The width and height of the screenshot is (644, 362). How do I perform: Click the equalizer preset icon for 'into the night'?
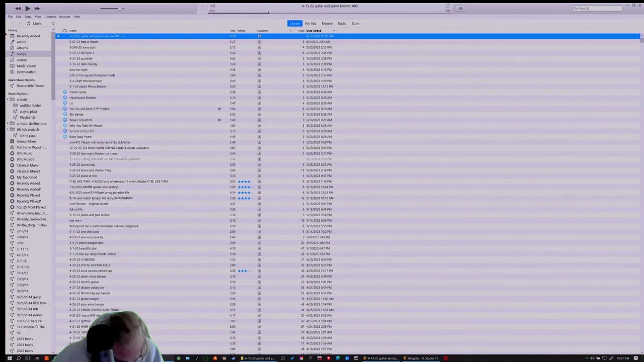point(259,70)
